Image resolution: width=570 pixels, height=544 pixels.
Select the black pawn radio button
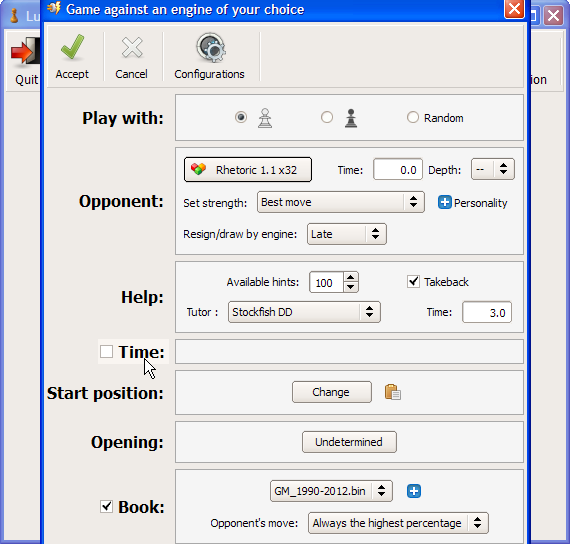pyautogui.click(x=326, y=117)
